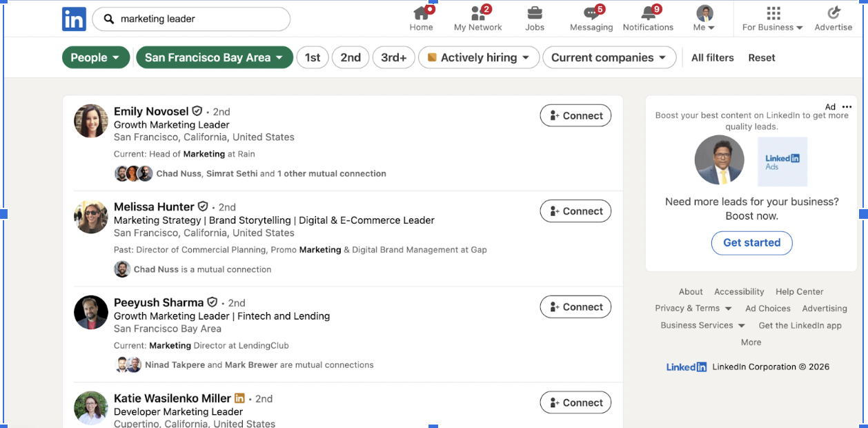Expand the Actively hiring filter
Image resolution: width=868 pixels, height=428 pixels.
[479, 58]
